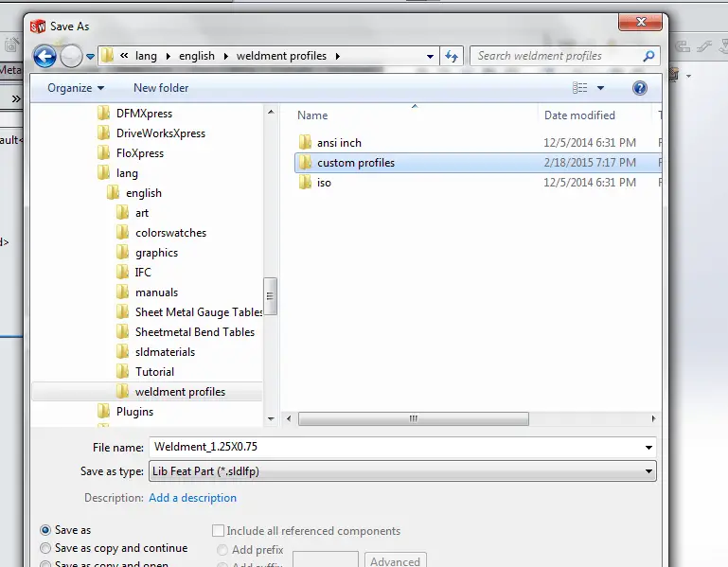Click New folder button
Image resolution: width=728 pixels, height=567 pixels.
(161, 88)
